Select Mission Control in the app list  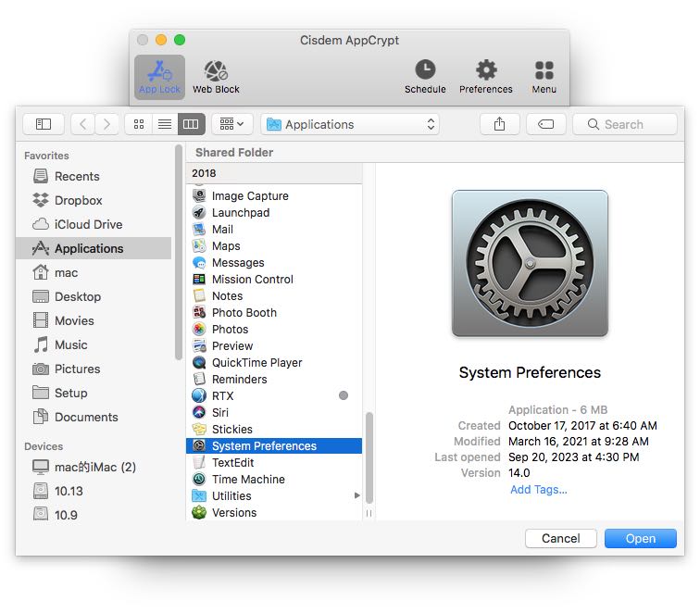coord(274,279)
